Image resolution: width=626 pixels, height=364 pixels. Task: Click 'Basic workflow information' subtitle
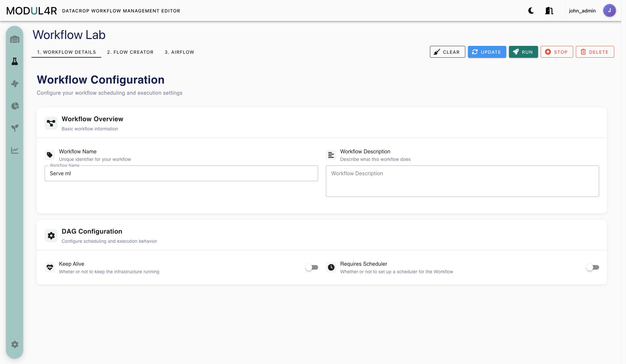pyautogui.click(x=90, y=129)
